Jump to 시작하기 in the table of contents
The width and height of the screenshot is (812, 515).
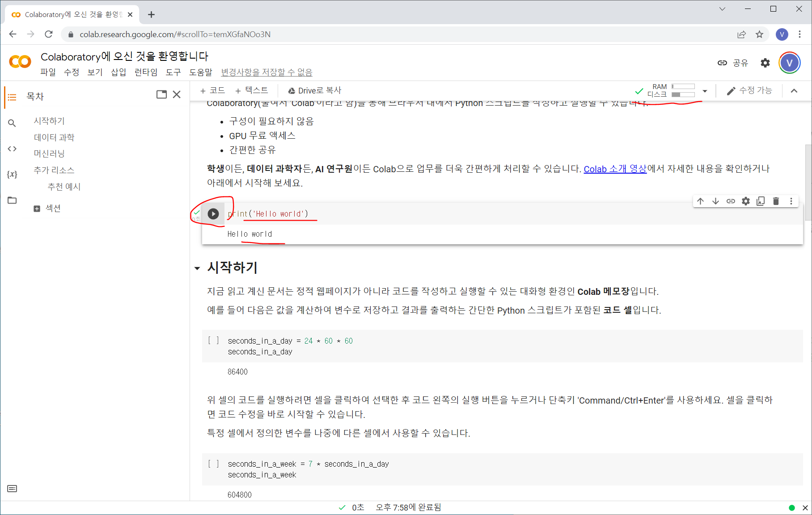(x=49, y=121)
